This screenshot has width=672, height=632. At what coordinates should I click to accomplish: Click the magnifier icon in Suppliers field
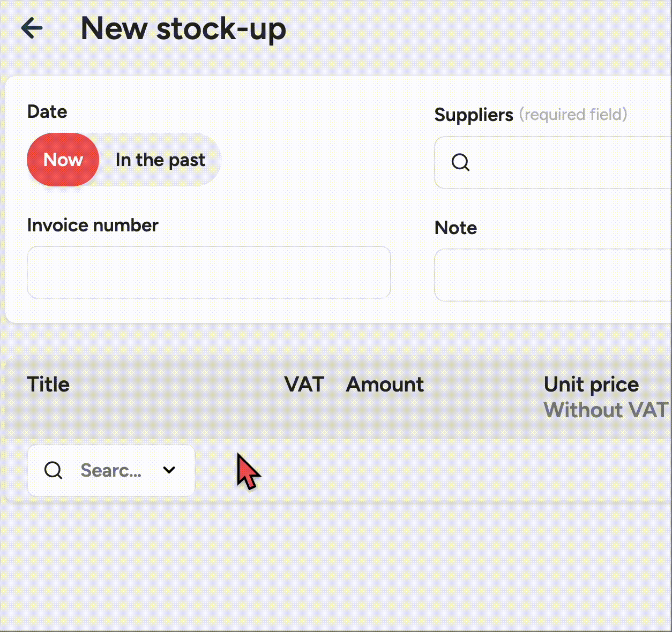click(x=460, y=162)
